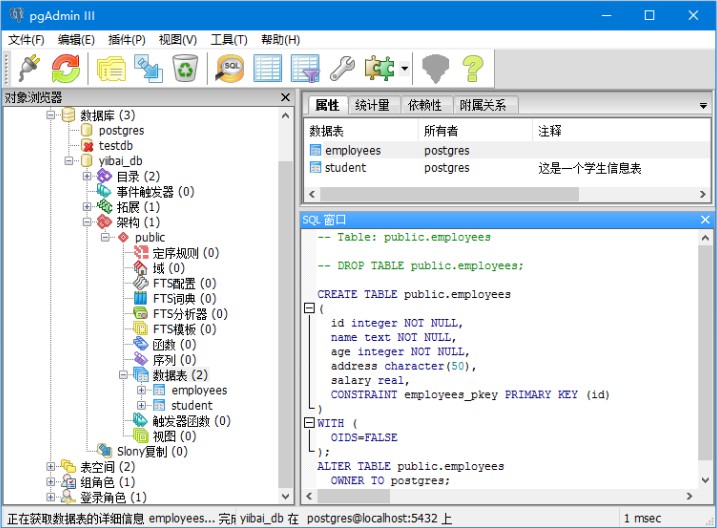
Task: Switch to the 依赖性 tab
Action: (425, 106)
